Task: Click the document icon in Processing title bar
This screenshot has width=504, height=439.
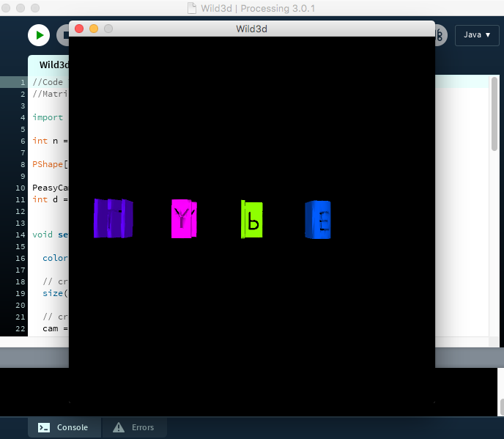Action: 192,9
